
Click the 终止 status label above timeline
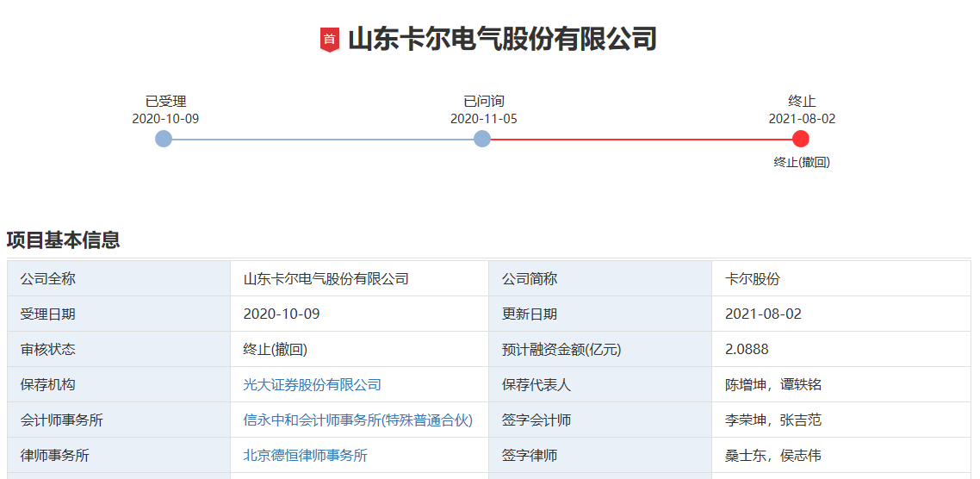pos(802,102)
